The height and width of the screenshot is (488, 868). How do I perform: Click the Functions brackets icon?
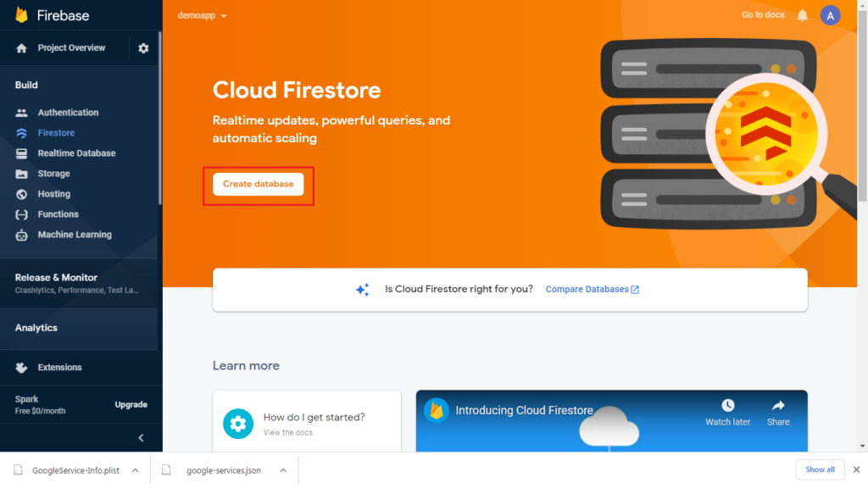click(x=21, y=214)
